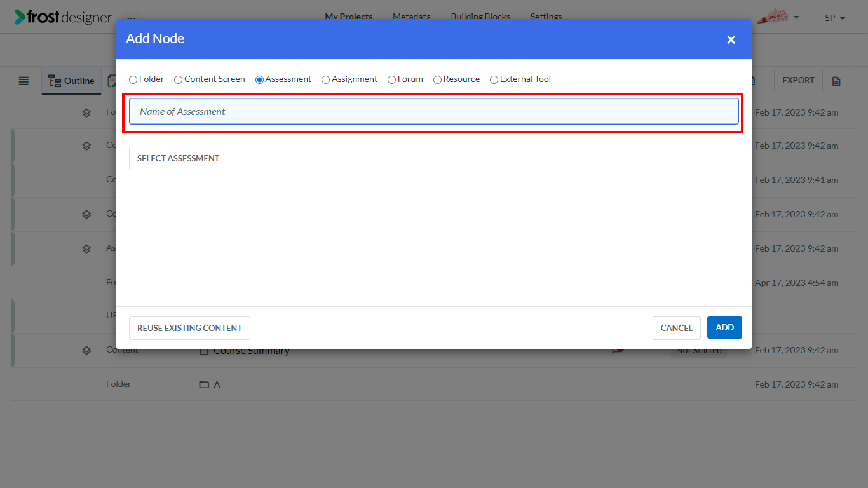Click the frost designer logo
Viewport: 868px width, 488px height.
(x=64, y=17)
